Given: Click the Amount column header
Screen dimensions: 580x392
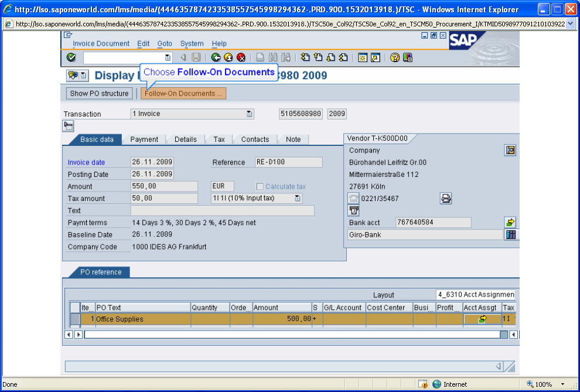Looking at the screenshot, I should (x=282, y=307).
